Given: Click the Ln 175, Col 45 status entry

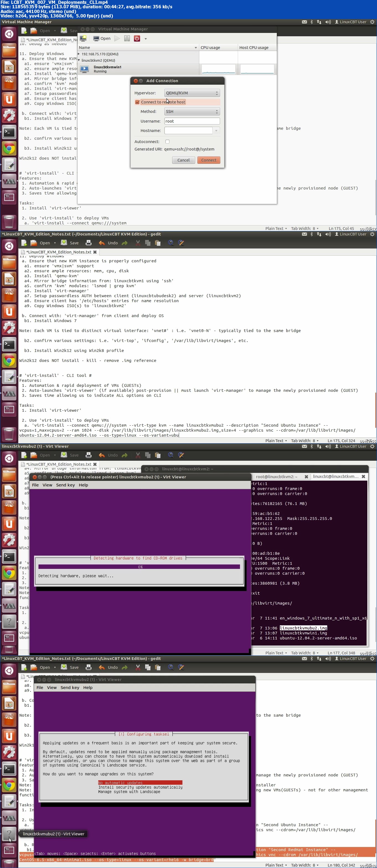Looking at the screenshot, I should (x=341, y=229).
